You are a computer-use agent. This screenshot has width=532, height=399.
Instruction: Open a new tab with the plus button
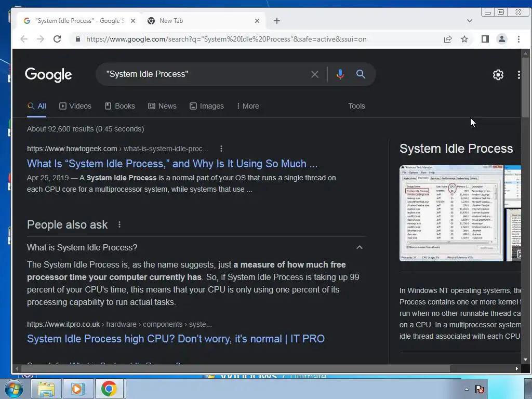[277, 21]
